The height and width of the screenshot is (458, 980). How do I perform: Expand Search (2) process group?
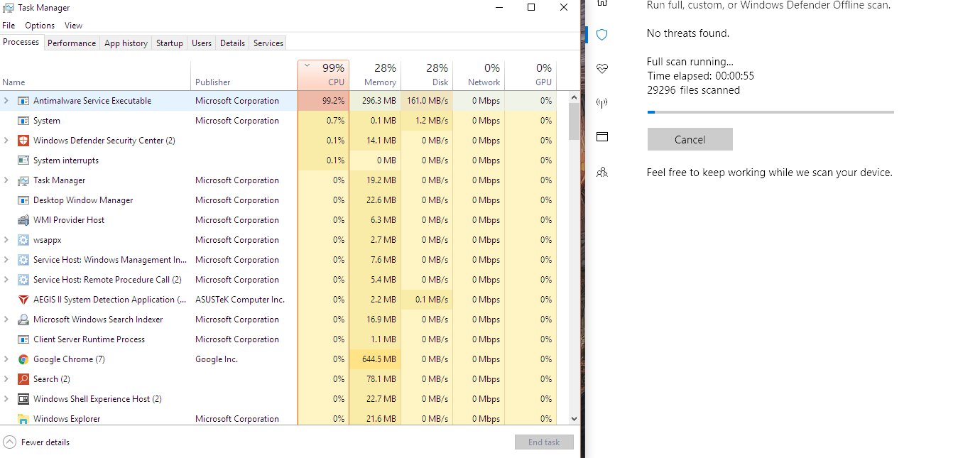coord(6,379)
